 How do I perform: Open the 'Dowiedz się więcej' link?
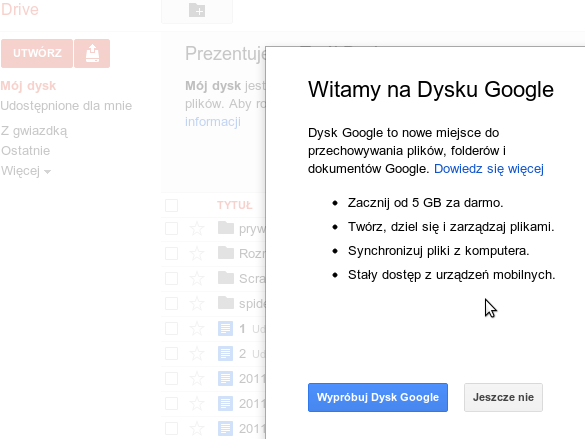489,169
